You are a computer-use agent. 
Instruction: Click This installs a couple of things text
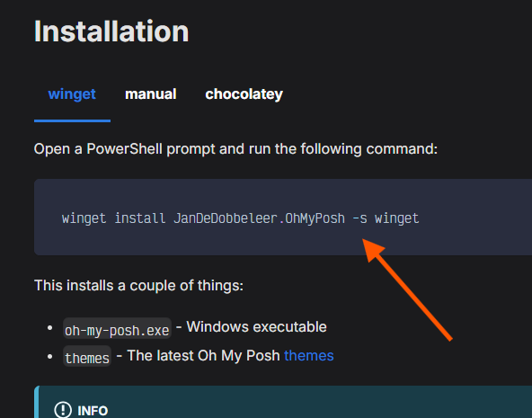[x=138, y=285]
